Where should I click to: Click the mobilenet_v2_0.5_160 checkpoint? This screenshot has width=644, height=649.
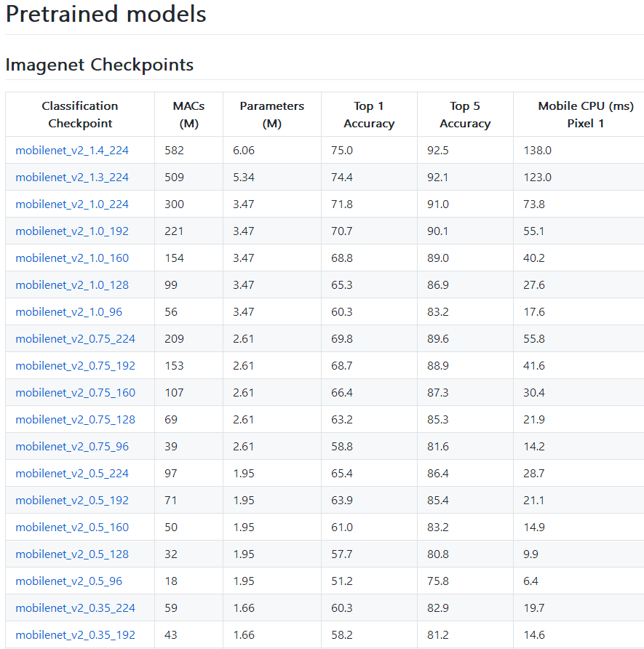click(71, 527)
